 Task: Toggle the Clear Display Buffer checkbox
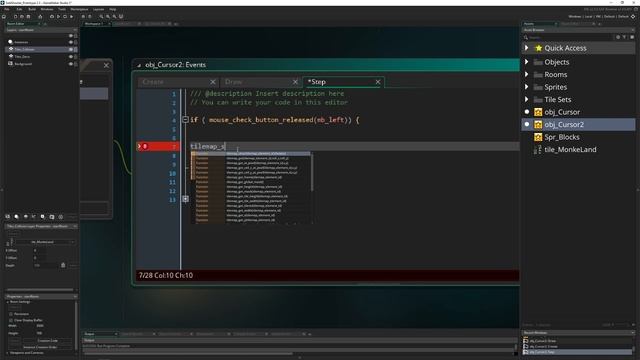(11, 320)
